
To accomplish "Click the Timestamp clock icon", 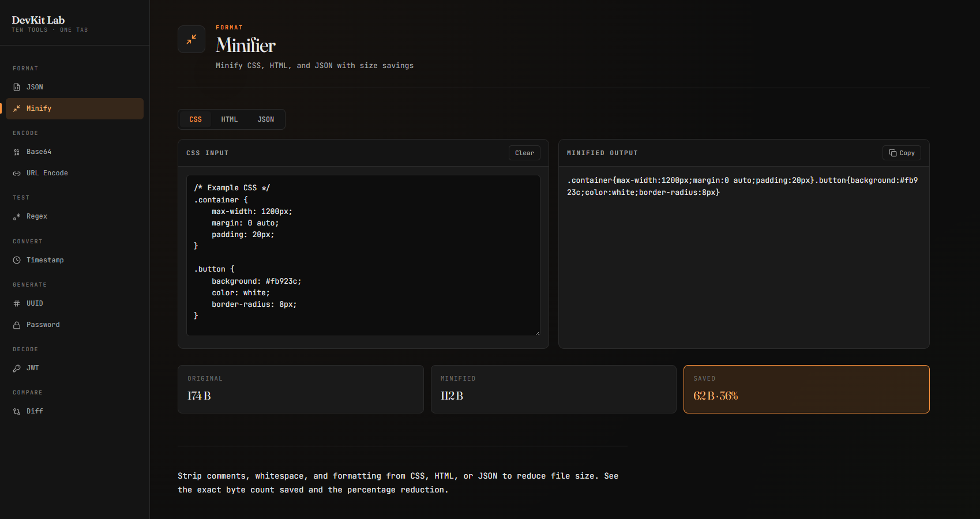I will click(x=17, y=260).
